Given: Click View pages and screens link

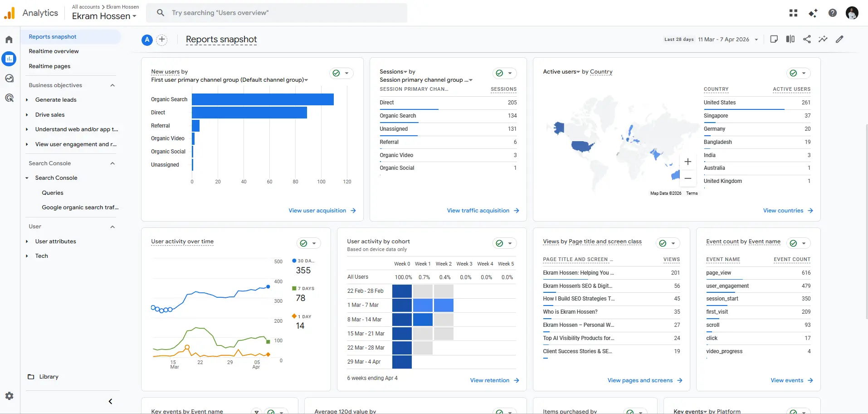Looking at the screenshot, I should 645,380.
